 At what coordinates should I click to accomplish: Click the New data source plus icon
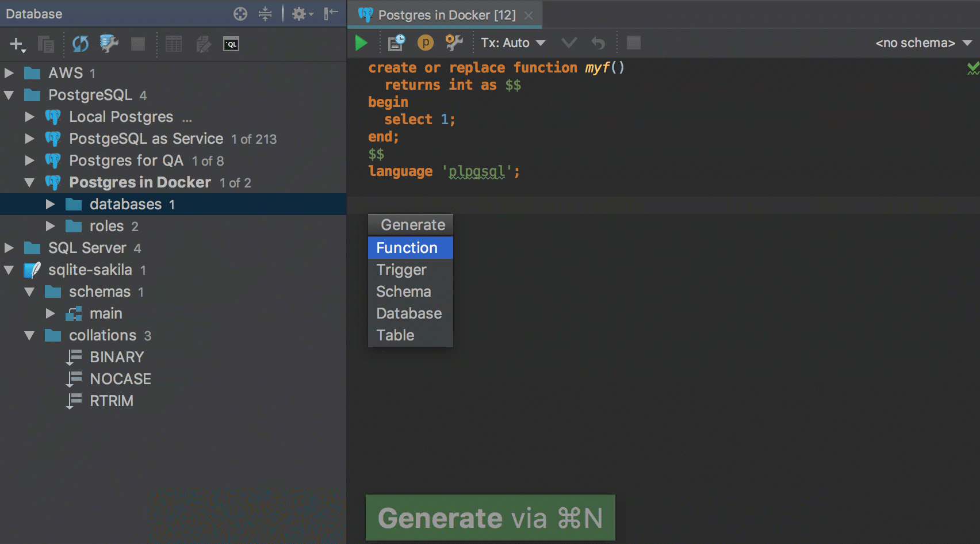pos(17,44)
